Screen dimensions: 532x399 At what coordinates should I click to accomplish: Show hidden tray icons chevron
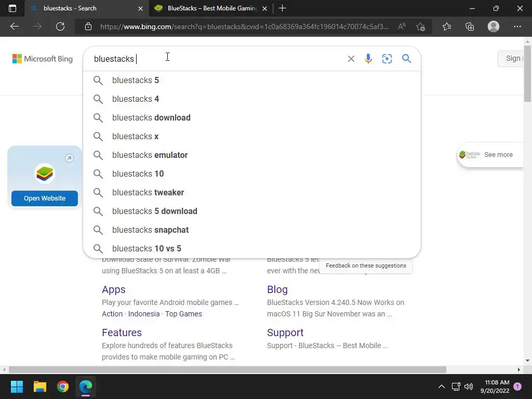[442, 387]
